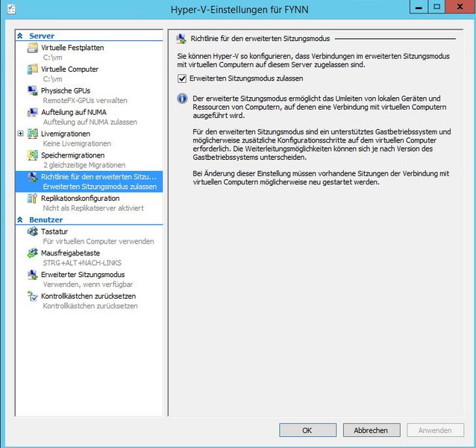The width and height of the screenshot is (476, 448).
Task: Click the Physische GPUs icon
Action: tap(33, 90)
